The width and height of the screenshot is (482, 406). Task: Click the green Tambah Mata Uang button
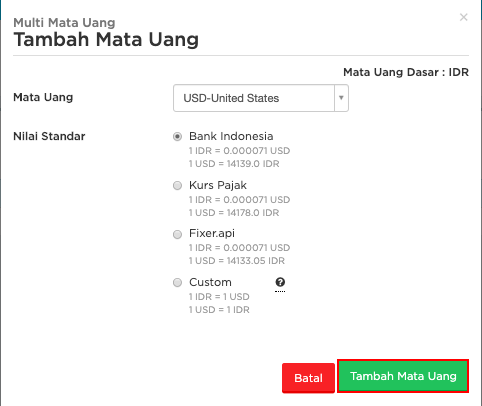click(x=403, y=376)
